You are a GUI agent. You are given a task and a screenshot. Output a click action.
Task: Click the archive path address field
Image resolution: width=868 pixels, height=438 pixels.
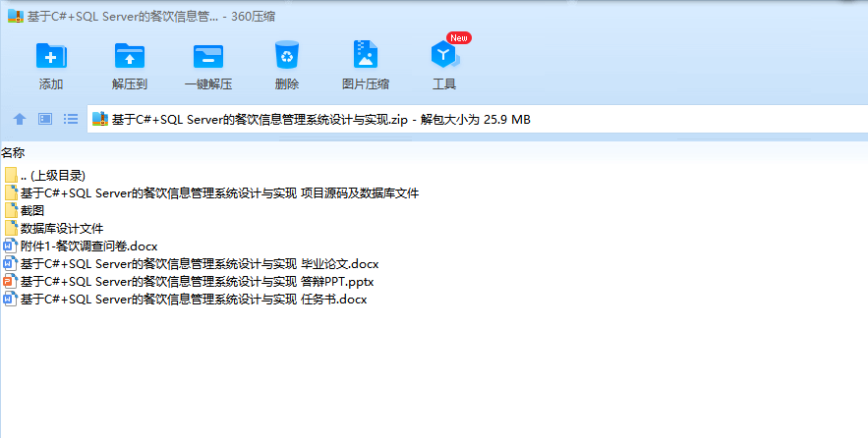[x=477, y=119]
